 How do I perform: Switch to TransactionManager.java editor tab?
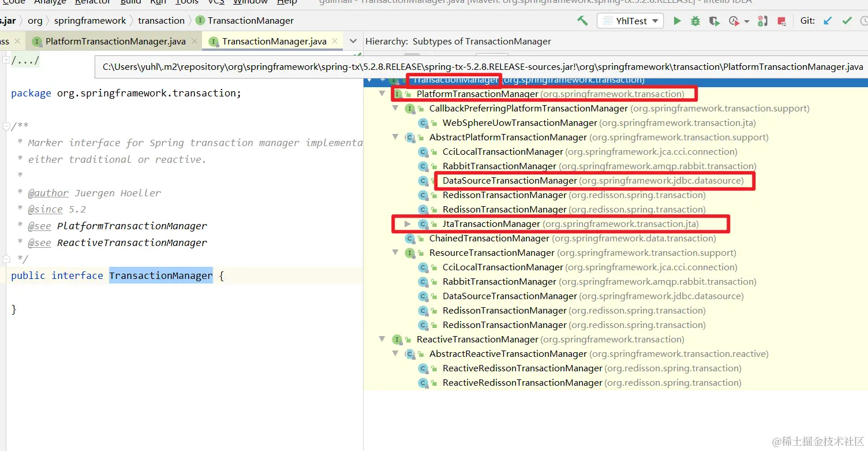(x=275, y=41)
